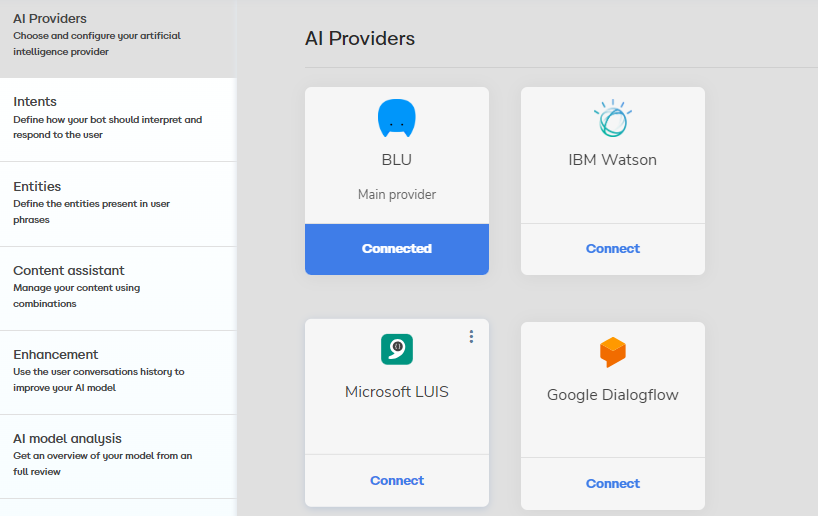
Task: Open the Microsoft LUIS three-dot menu
Action: (471, 337)
